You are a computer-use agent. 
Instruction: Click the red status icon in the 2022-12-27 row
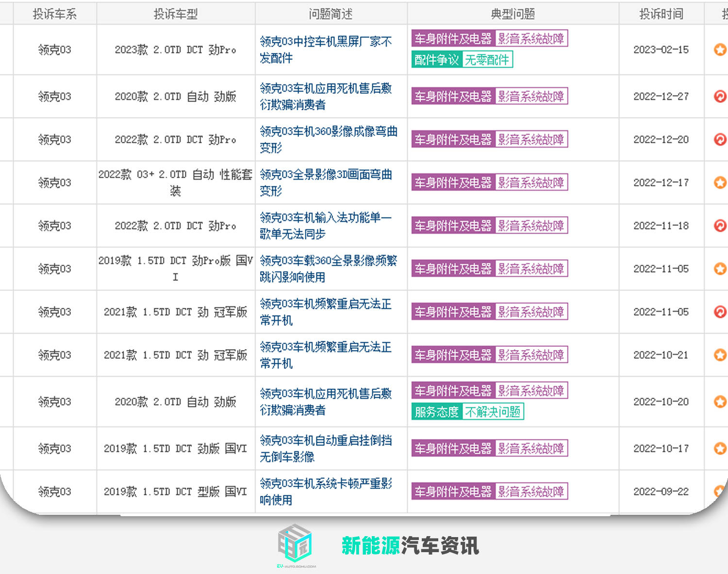tap(720, 96)
